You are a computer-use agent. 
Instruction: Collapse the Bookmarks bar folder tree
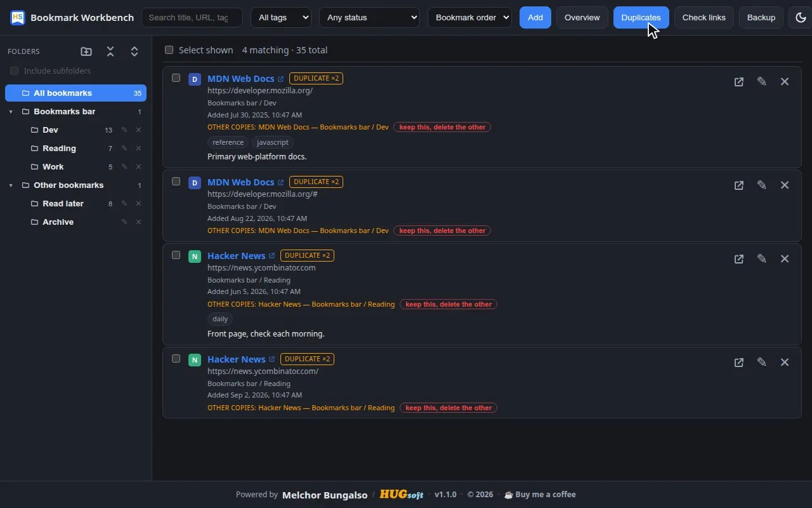tap(11, 112)
